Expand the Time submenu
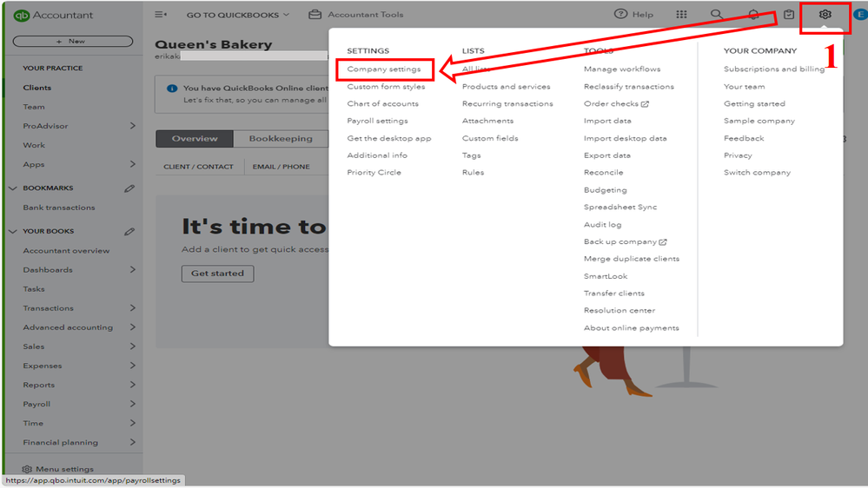Viewport: 868px width, 488px height. click(x=133, y=423)
